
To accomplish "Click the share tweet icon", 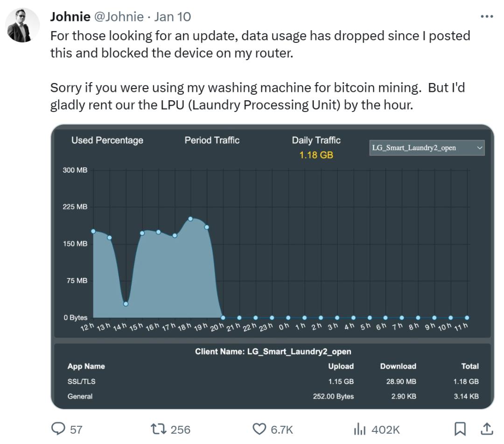I will 486,429.
